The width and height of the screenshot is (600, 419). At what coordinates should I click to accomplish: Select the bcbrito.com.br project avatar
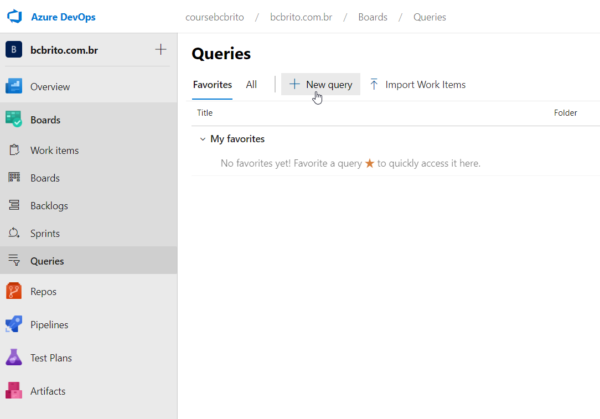[14, 50]
